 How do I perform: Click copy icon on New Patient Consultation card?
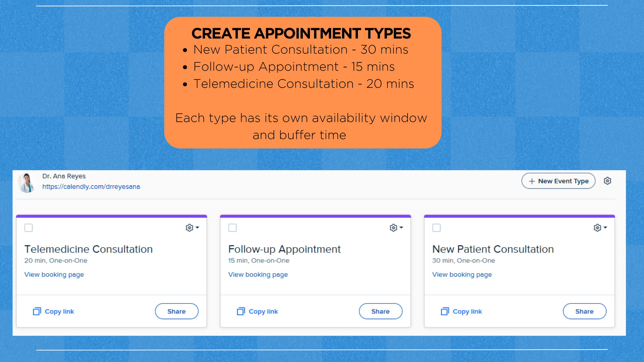pyautogui.click(x=445, y=311)
